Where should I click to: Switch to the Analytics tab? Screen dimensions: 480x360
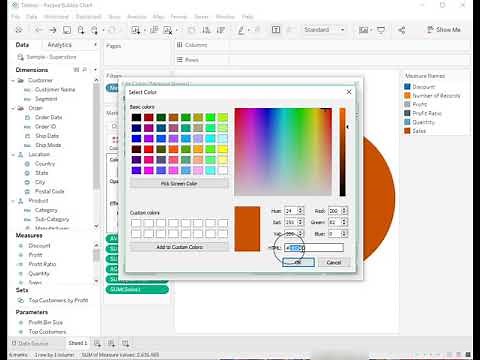point(60,45)
